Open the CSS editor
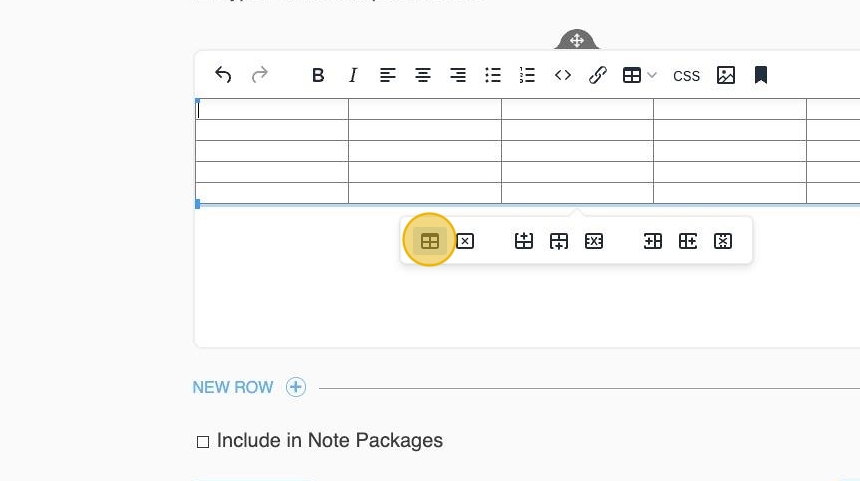The width and height of the screenshot is (860, 481). [x=687, y=76]
